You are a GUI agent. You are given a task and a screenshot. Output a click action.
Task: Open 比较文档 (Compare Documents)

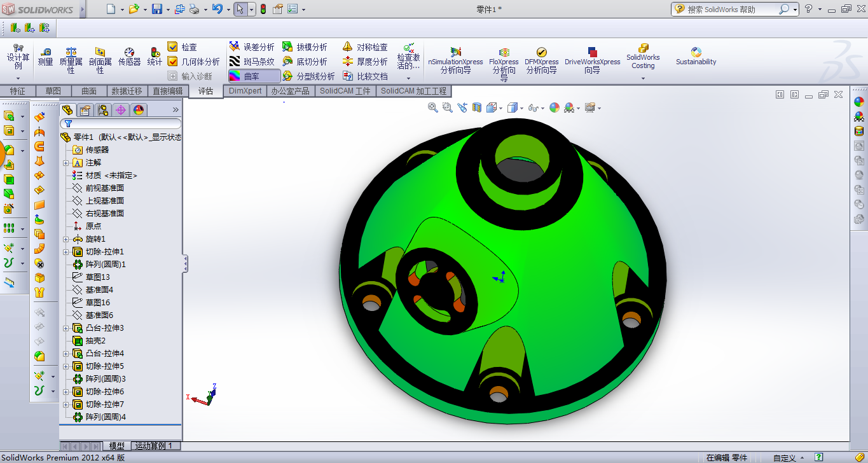(x=365, y=76)
